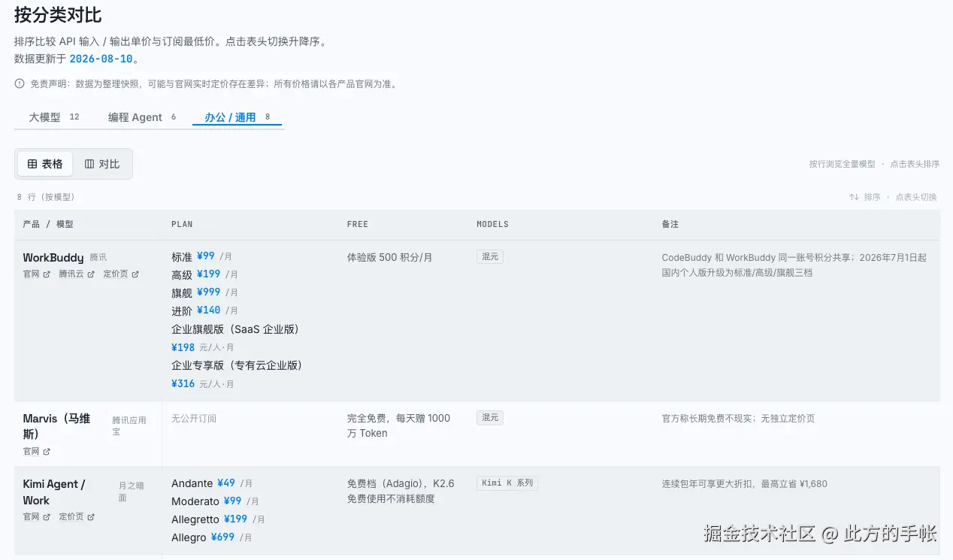Click 体验版 500 积分/月 cell
This screenshot has height=560, width=953.
click(x=390, y=257)
